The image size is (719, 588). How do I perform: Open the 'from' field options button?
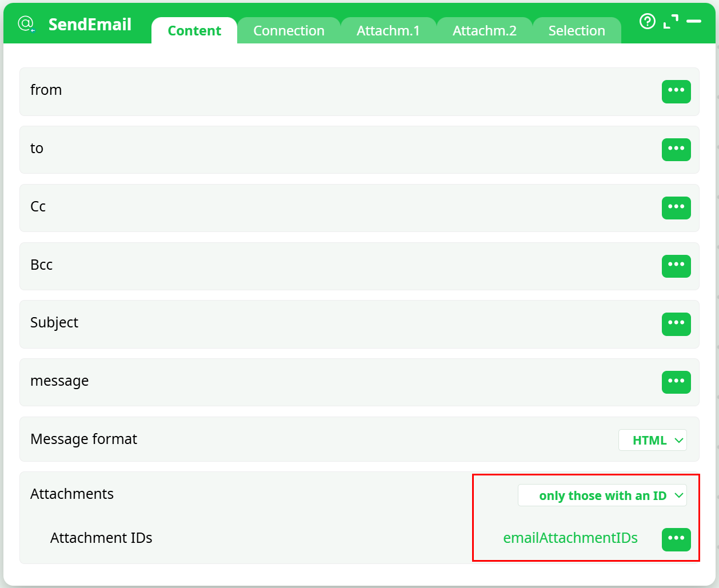(x=676, y=91)
